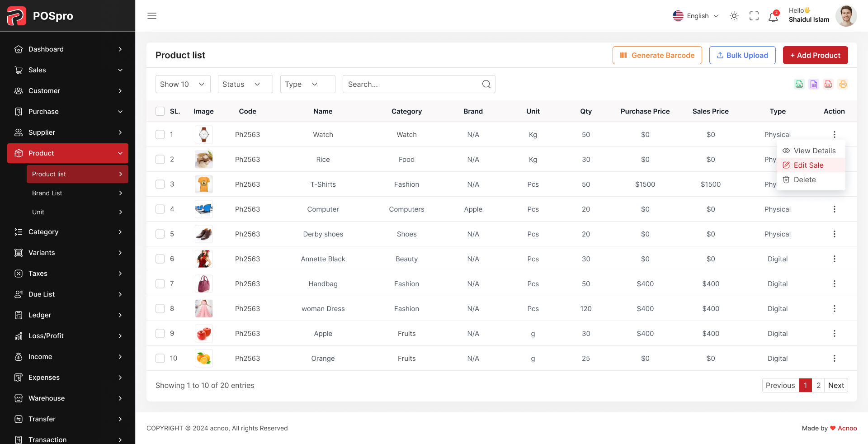
Task: Export the product list as PDF
Action: (828, 84)
